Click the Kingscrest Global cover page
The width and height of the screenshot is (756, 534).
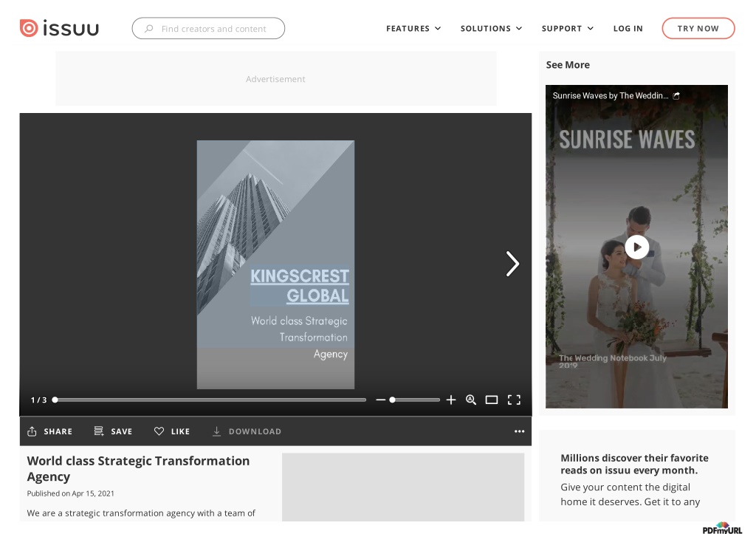[275, 264]
